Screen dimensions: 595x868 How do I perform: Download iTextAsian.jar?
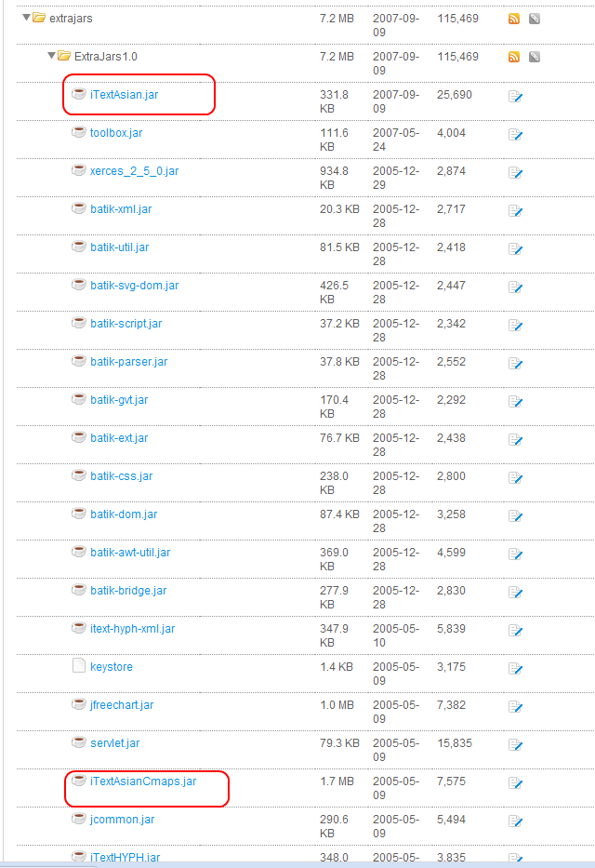click(124, 95)
